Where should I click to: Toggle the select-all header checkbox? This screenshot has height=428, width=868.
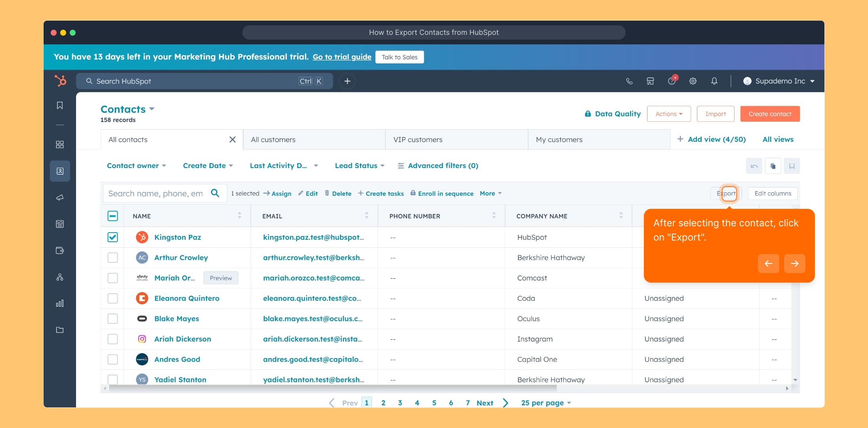pyautogui.click(x=113, y=216)
